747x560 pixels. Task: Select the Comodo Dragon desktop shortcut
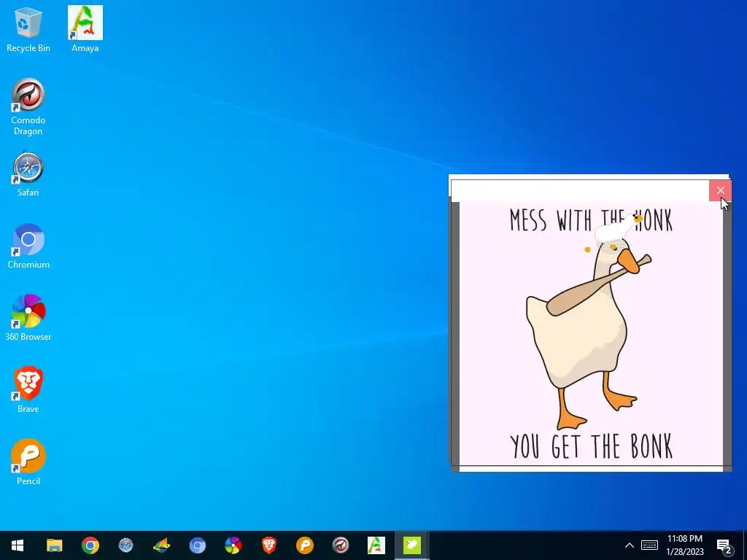coord(28,107)
